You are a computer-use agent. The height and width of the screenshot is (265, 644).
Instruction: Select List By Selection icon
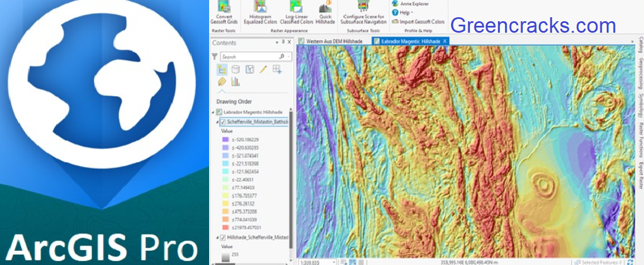point(249,69)
